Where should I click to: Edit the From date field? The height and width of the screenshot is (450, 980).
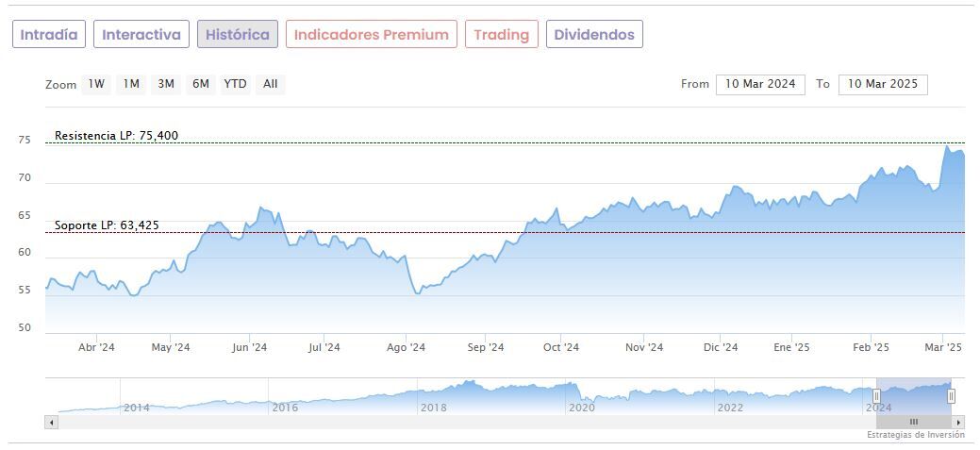click(760, 84)
